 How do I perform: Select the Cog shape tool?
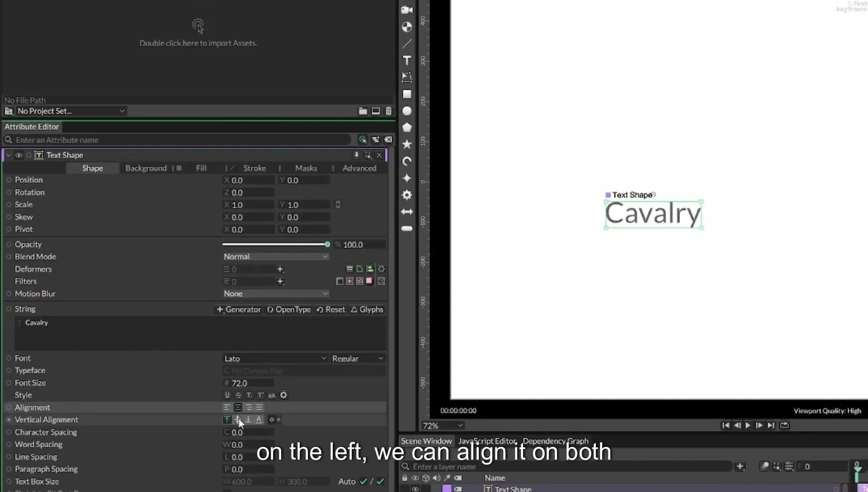[407, 195]
